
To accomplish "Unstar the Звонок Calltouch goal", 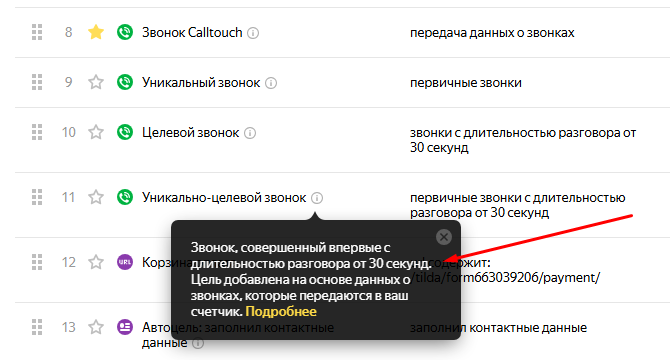I will pos(96,32).
